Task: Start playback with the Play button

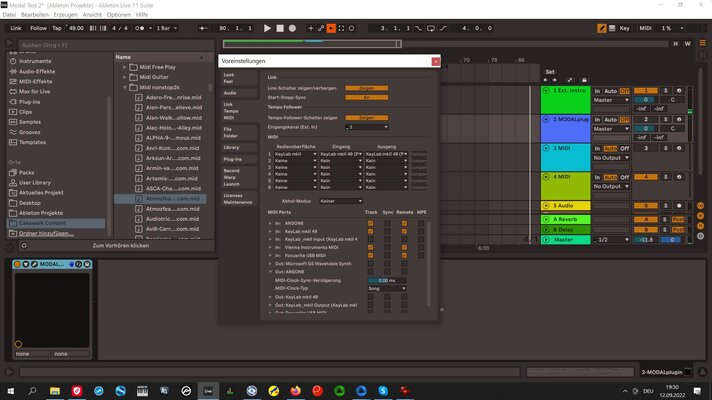Action: tap(267, 28)
